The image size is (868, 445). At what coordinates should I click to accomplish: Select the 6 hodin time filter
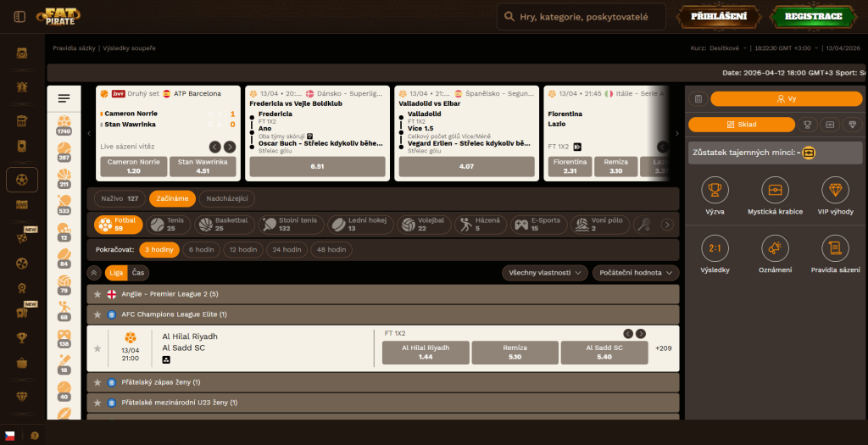pyautogui.click(x=201, y=250)
